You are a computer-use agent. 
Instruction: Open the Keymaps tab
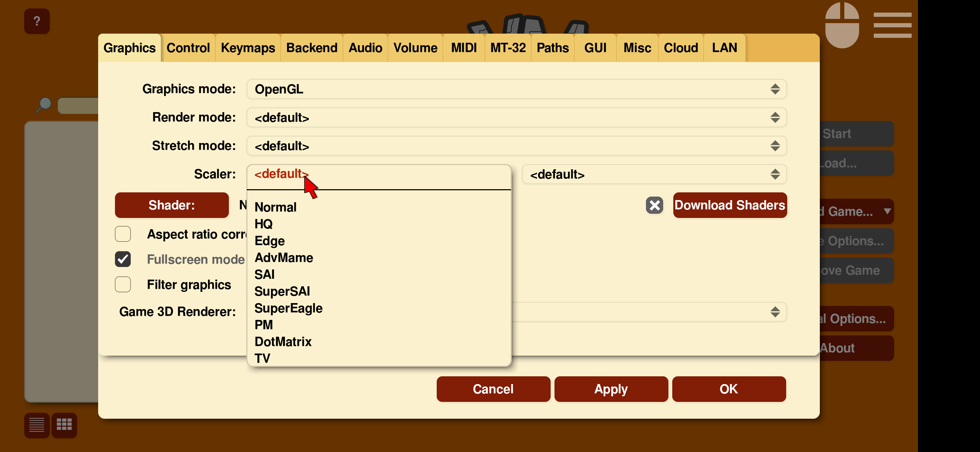point(248,48)
